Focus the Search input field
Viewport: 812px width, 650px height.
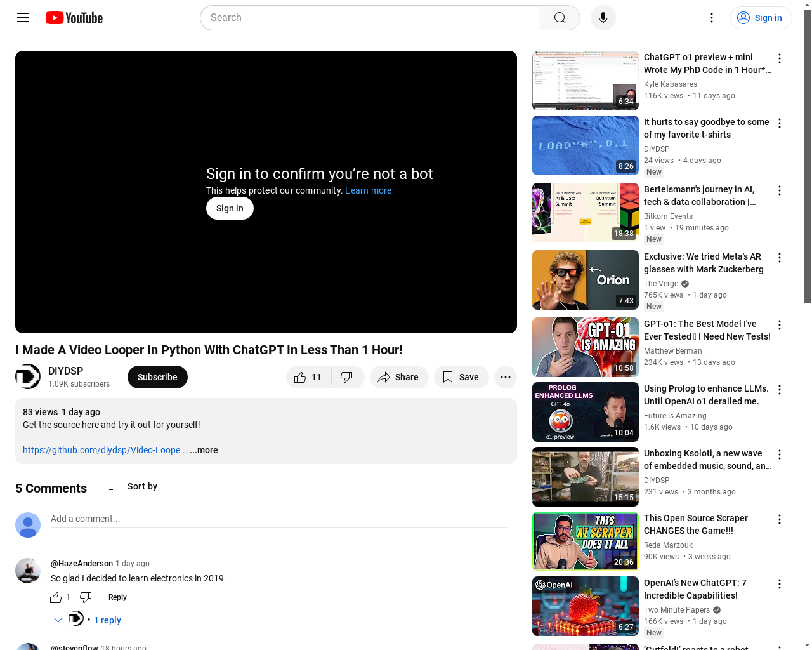(370, 18)
